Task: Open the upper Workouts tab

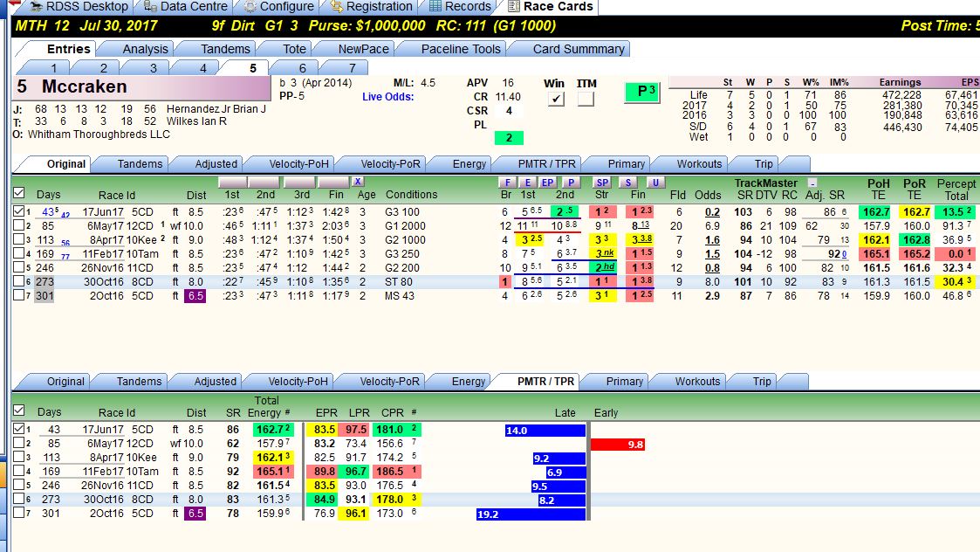Action: (x=699, y=164)
